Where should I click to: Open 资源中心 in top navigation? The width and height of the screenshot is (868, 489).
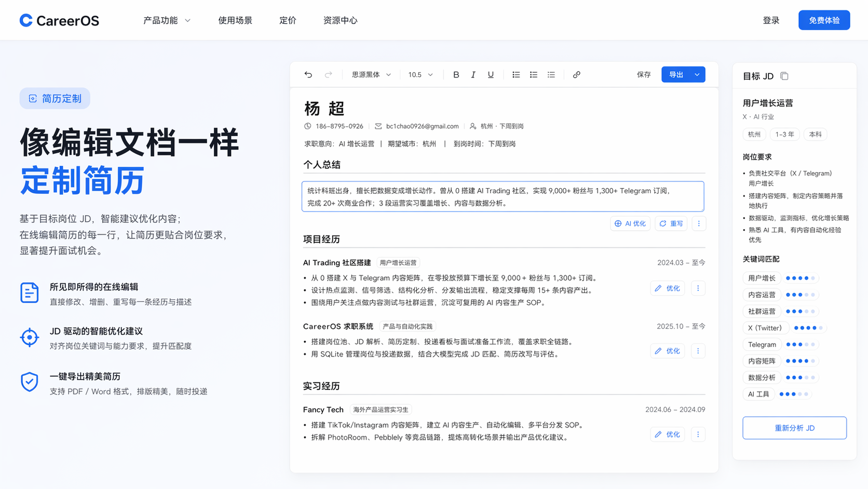point(340,20)
